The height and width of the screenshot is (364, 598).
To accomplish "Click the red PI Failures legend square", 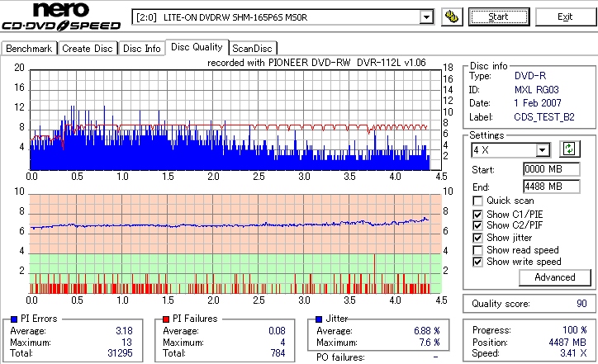I will [166, 319].
